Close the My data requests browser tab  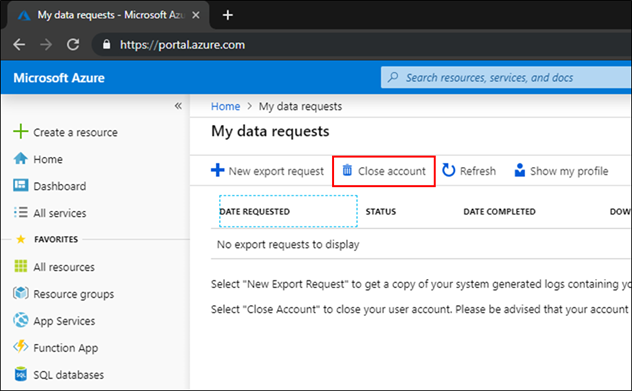(195, 15)
